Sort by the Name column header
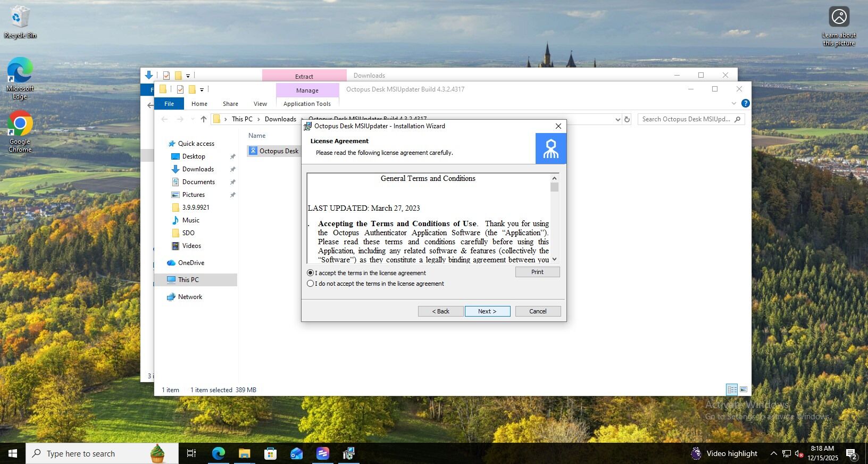Screen dimensions: 868x464 tap(257, 136)
